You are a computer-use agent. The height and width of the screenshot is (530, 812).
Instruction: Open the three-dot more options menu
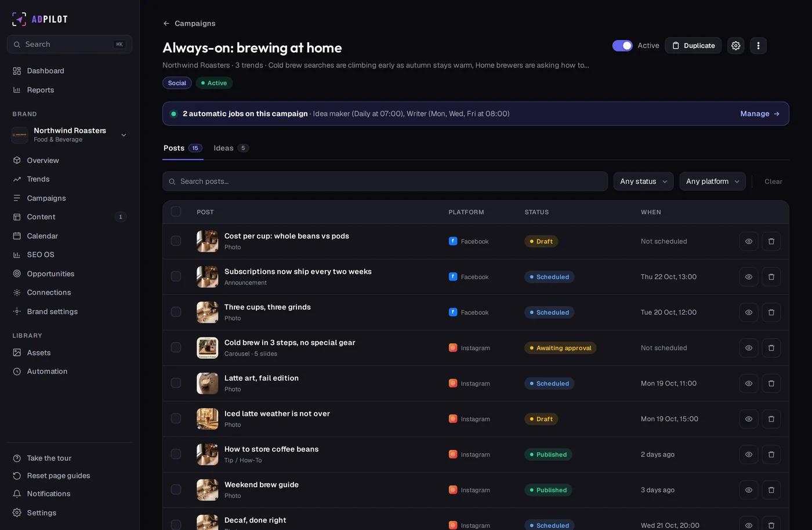point(758,45)
